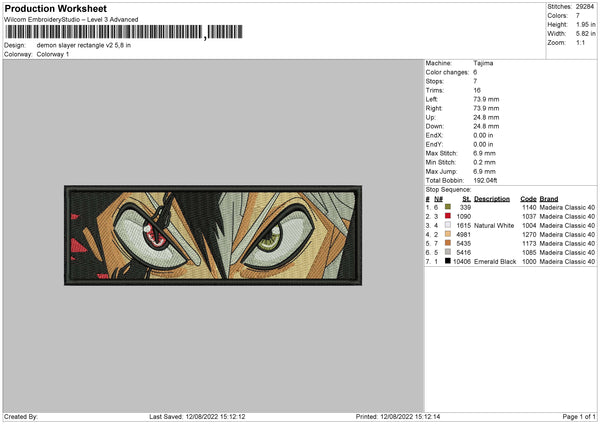Click the Code column header
This screenshot has width=600, height=424.
[528, 199]
